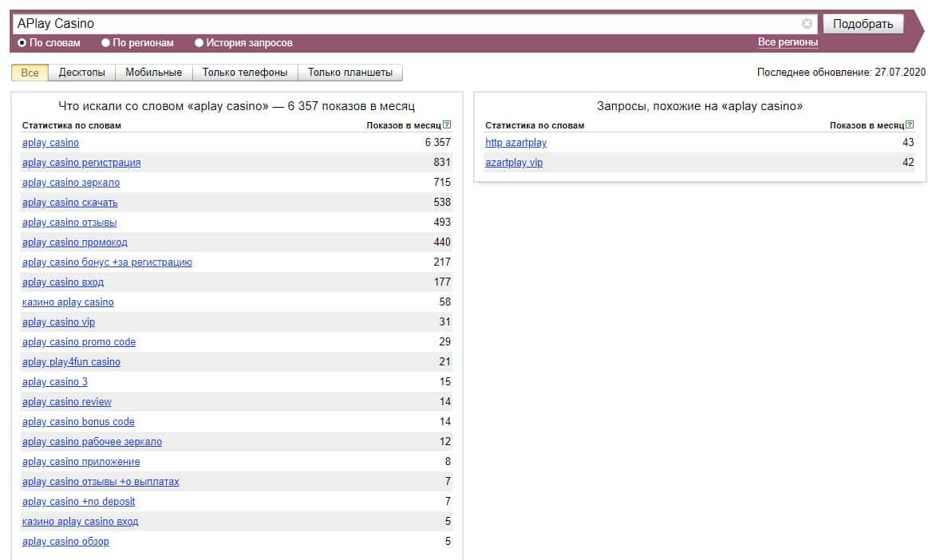The height and width of the screenshot is (560, 928).
Task: Follow the "azartplay vip" similar query link
Action: pyautogui.click(x=514, y=163)
